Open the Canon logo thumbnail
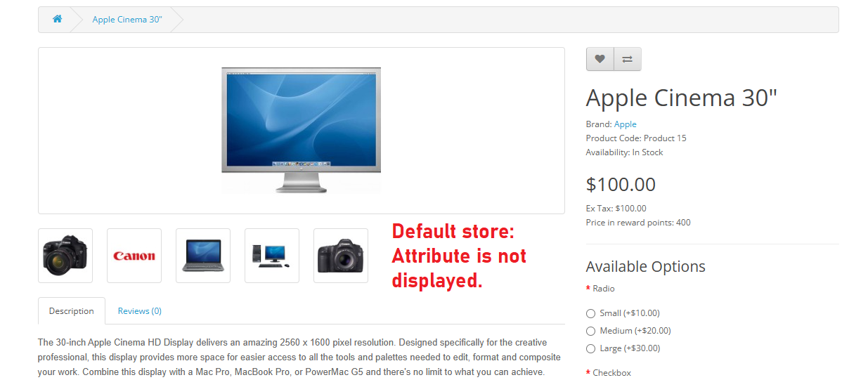This screenshot has width=868, height=387. click(x=134, y=256)
